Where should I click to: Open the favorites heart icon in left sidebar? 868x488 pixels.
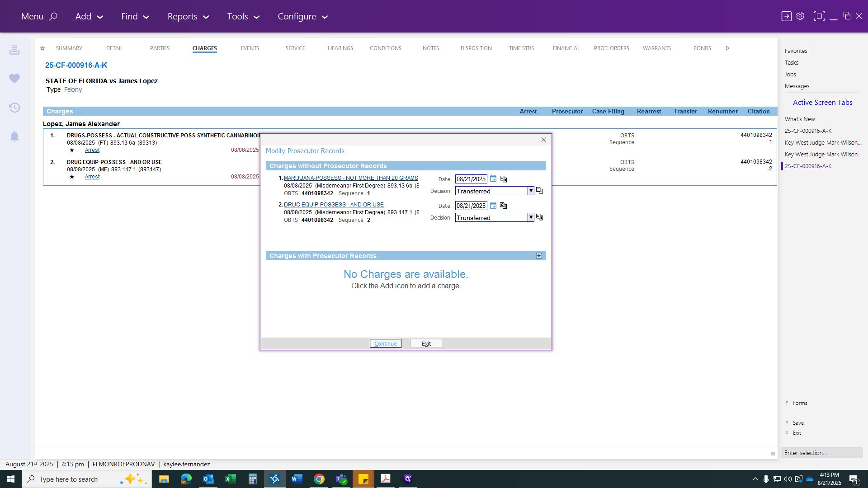[14, 79]
